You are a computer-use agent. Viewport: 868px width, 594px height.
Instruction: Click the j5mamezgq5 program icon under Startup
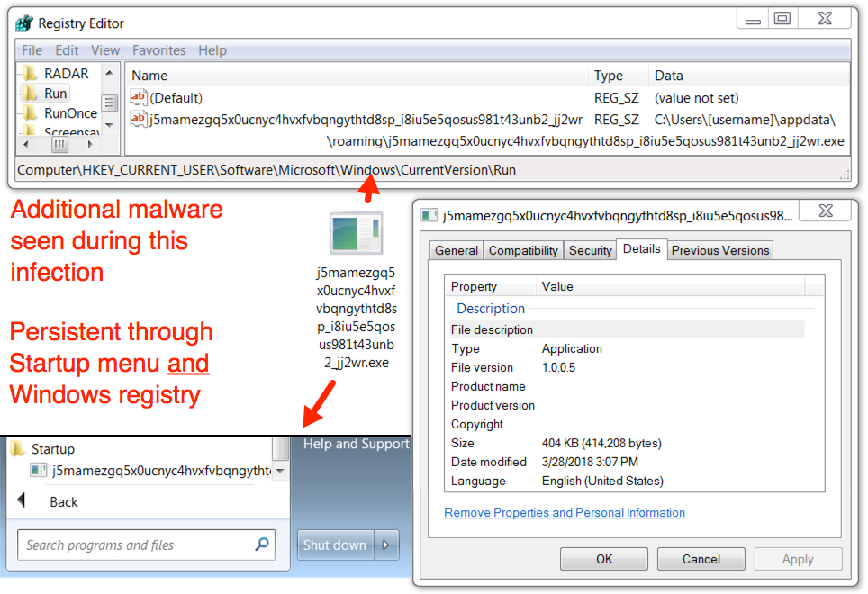point(38,470)
